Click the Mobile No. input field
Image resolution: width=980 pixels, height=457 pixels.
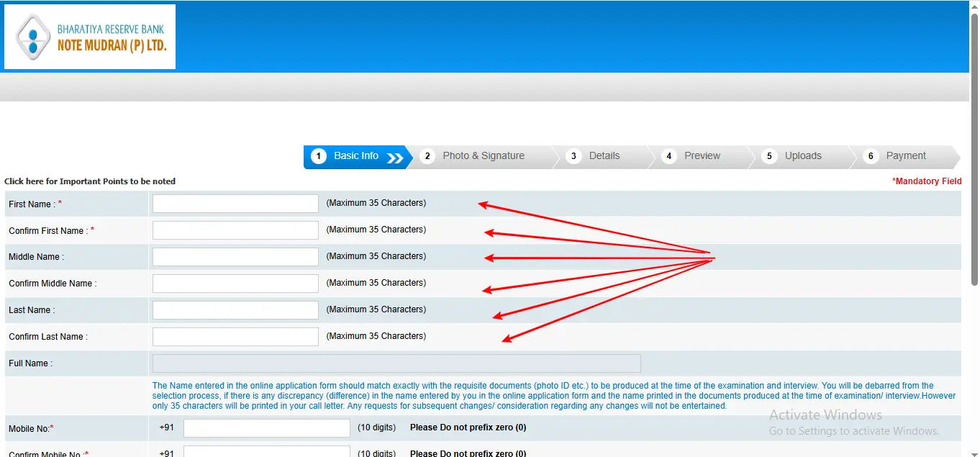pos(266,428)
